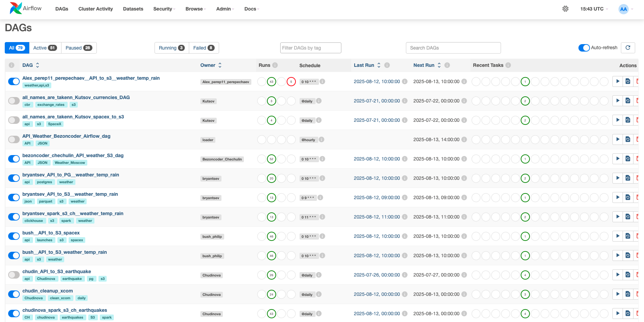Screen dimensions: 644x322
Task: Filter DAGs by Running status
Action: click(x=172, y=48)
